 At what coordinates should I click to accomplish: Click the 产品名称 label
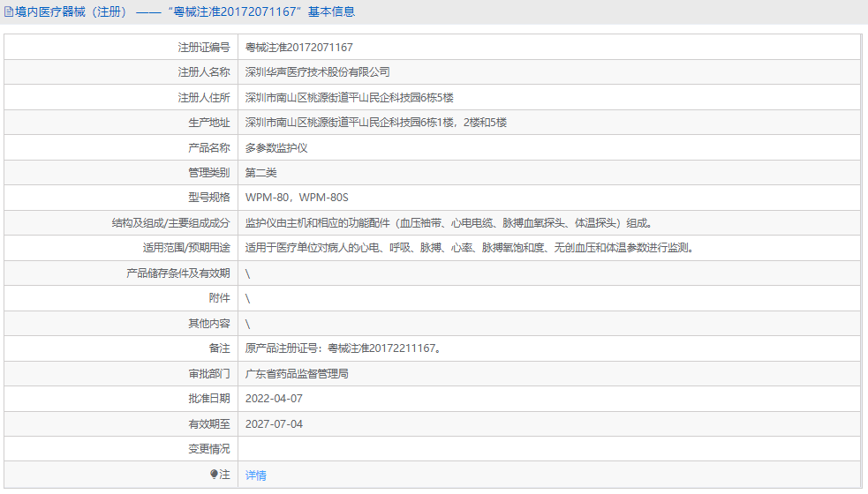tap(208, 147)
